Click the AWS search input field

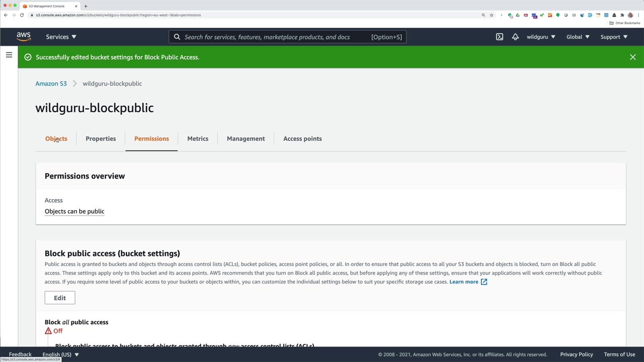[x=287, y=37]
